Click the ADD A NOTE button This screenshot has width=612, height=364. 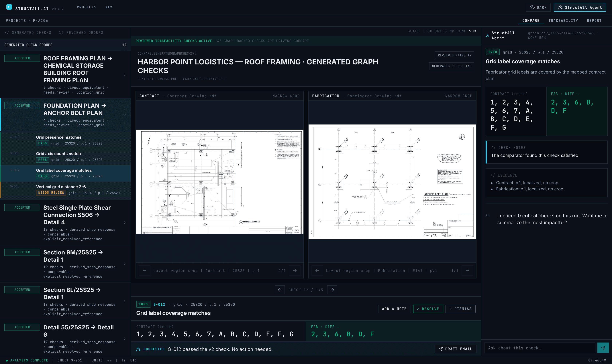[394, 309]
